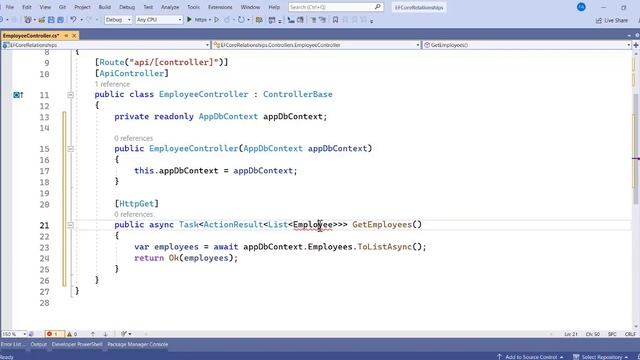Open the EFCoreRelationships project navigation dropdown

(x=106, y=45)
